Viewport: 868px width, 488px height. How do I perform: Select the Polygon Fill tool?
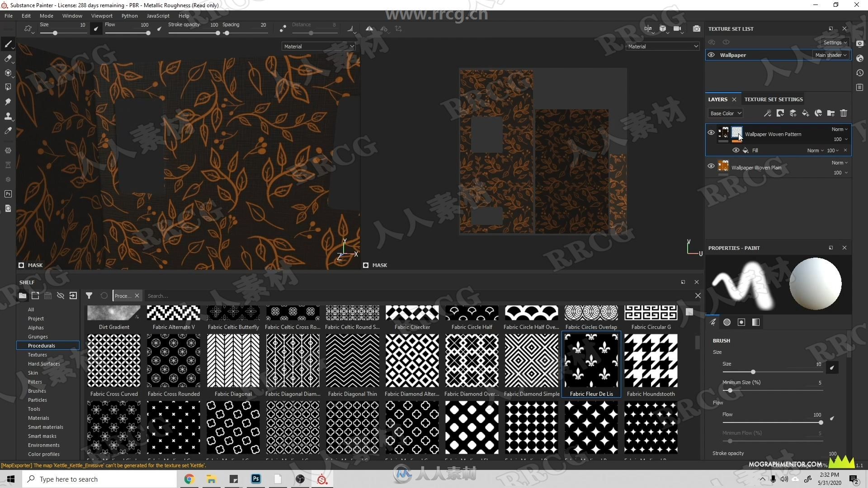pyautogui.click(x=8, y=88)
